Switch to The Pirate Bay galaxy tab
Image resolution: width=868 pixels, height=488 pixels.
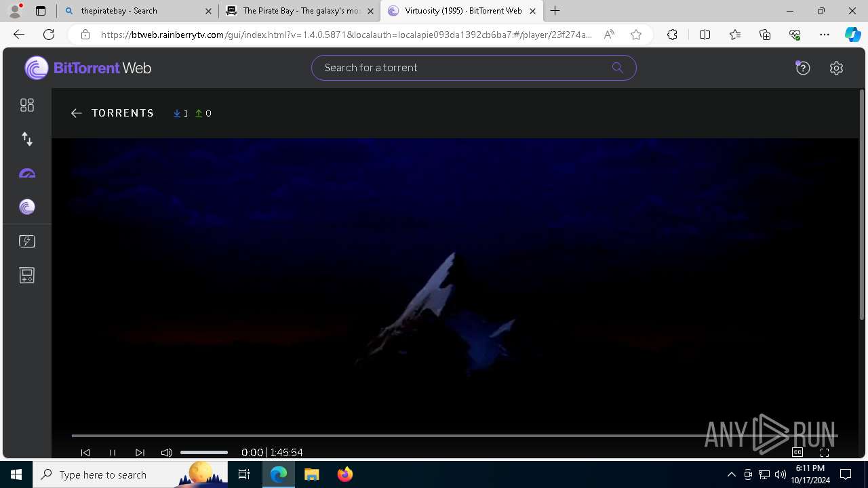[x=300, y=11]
